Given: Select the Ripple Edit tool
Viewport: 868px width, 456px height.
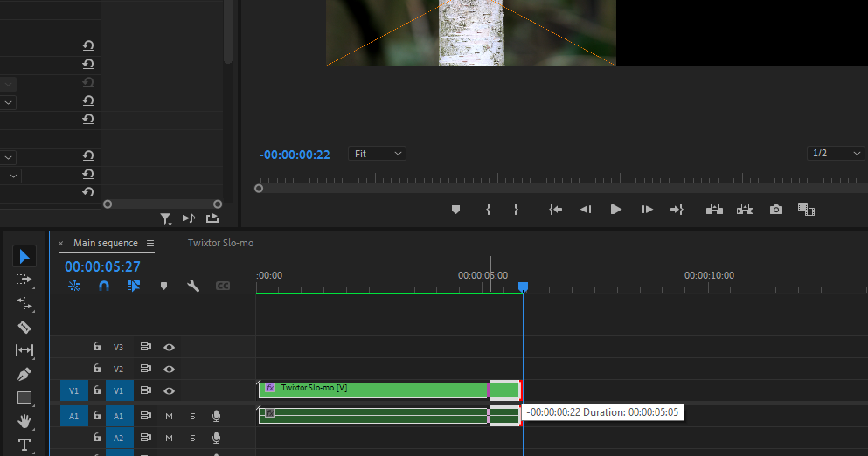Looking at the screenshot, I should pos(24,303).
